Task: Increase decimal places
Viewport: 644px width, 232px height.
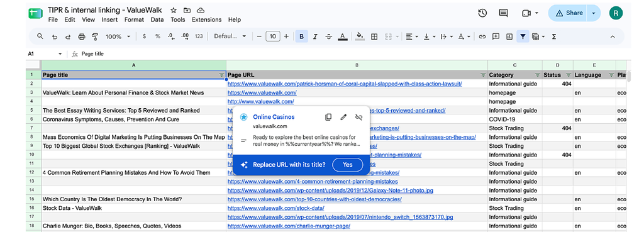Action: (186, 36)
